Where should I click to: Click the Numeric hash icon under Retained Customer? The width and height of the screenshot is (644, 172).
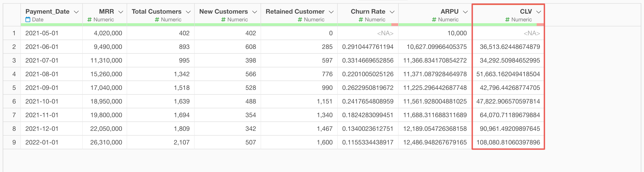click(300, 20)
